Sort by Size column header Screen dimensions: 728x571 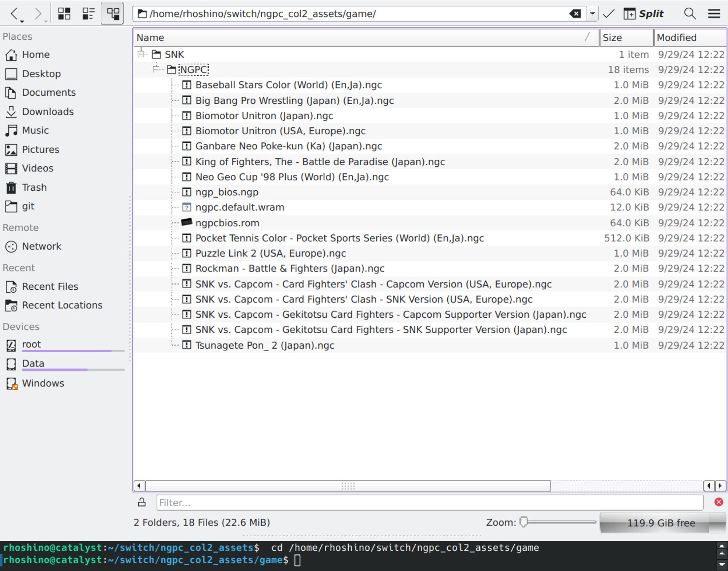(626, 37)
